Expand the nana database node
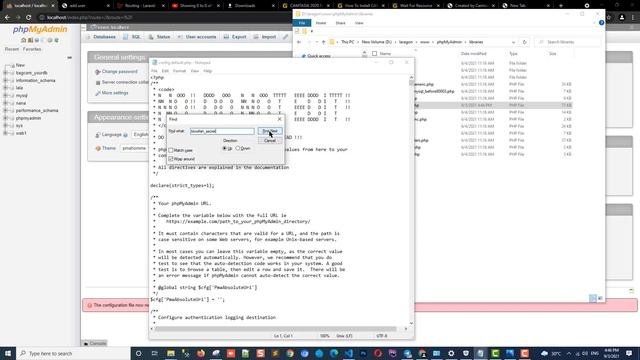Viewport: 640px width, 360px height. click(x=5, y=103)
